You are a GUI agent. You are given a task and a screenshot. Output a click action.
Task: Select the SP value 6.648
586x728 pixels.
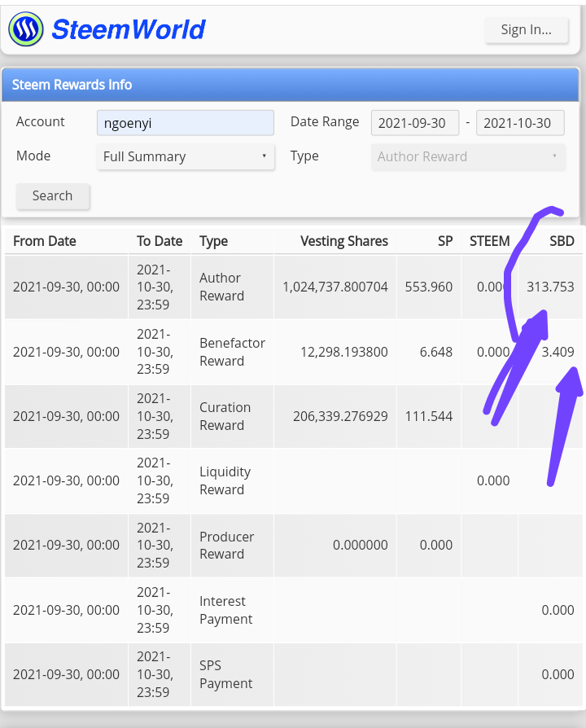[x=436, y=352]
